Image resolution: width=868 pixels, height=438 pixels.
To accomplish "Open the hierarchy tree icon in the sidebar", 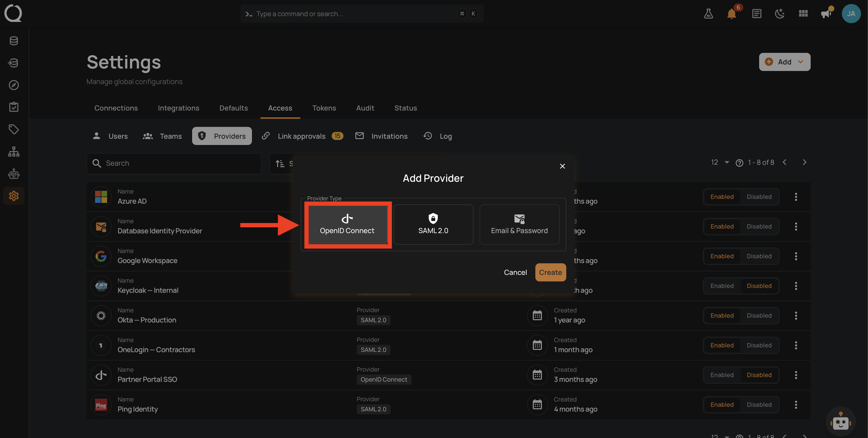I will [x=14, y=152].
